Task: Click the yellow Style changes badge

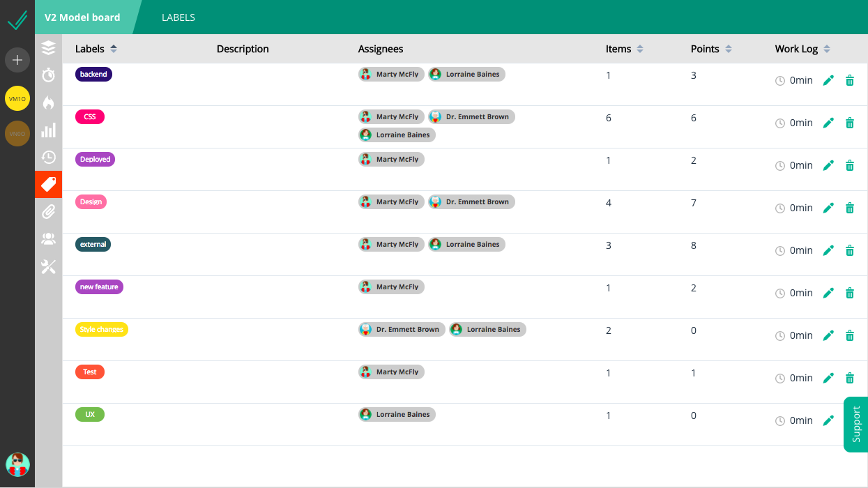Action: (x=102, y=329)
